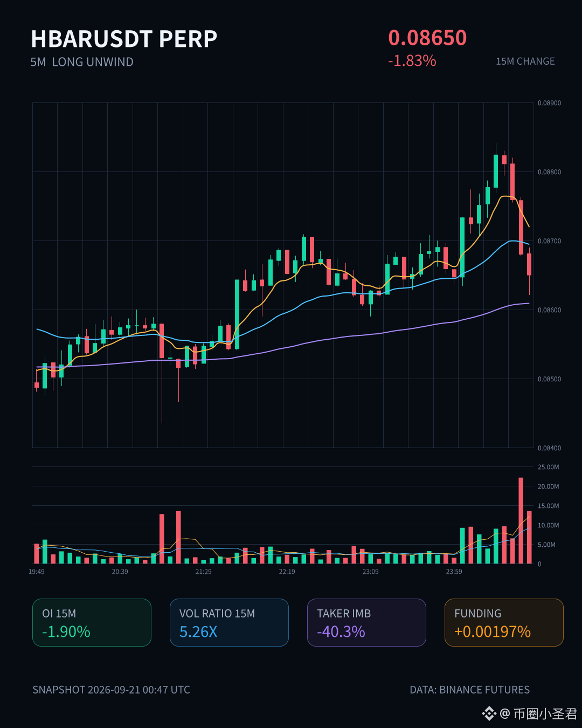This screenshot has height=728, width=582.
Task: Click the Binance logo icon in watermark
Action: pyautogui.click(x=489, y=713)
